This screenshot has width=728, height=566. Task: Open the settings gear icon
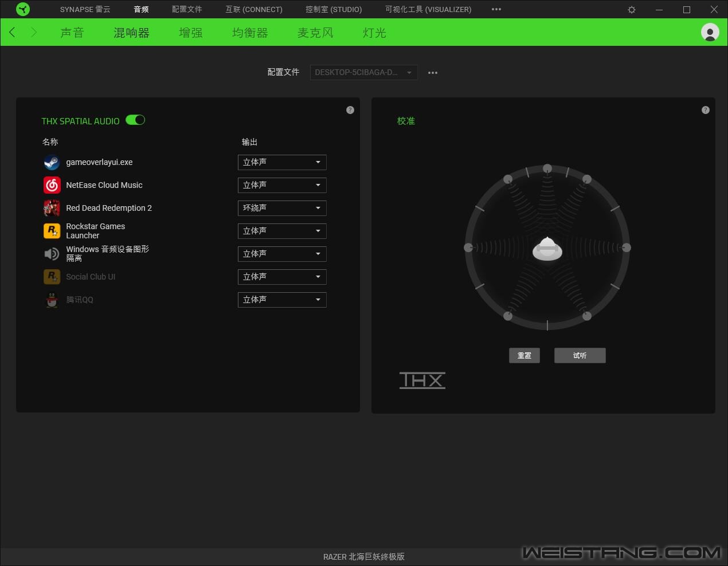pos(632,10)
